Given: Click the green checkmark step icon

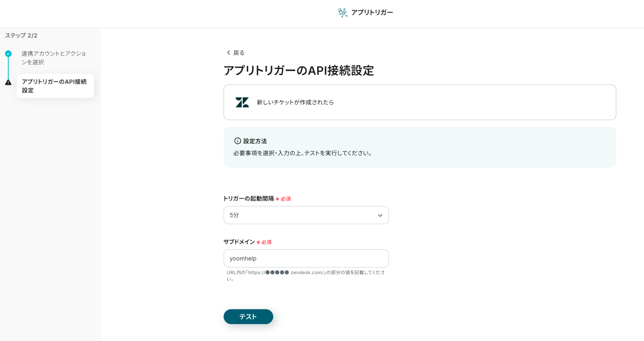Looking at the screenshot, I should pyautogui.click(x=8, y=54).
